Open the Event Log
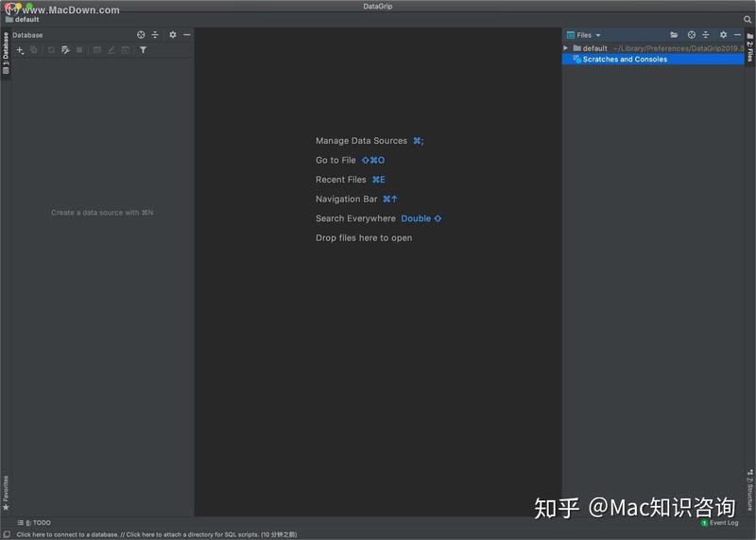The height and width of the screenshot is (540, 756). point(719,523)
